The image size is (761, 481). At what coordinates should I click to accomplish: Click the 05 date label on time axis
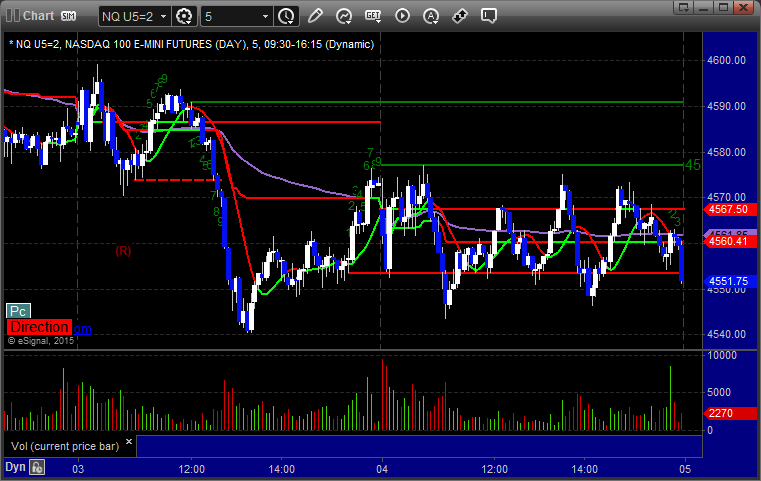click(x=685, y=469)
